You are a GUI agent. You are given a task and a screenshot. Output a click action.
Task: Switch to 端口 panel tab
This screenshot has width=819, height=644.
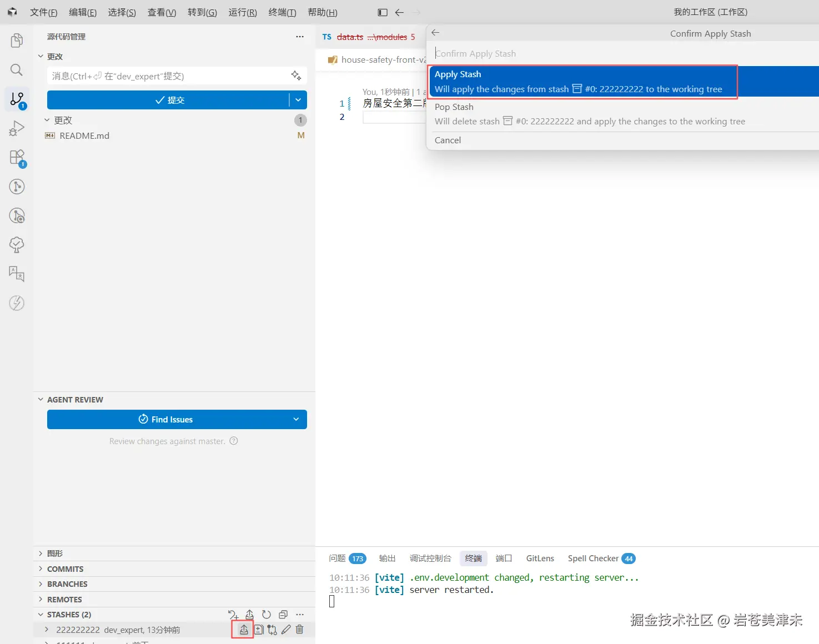tap(504, 559)
